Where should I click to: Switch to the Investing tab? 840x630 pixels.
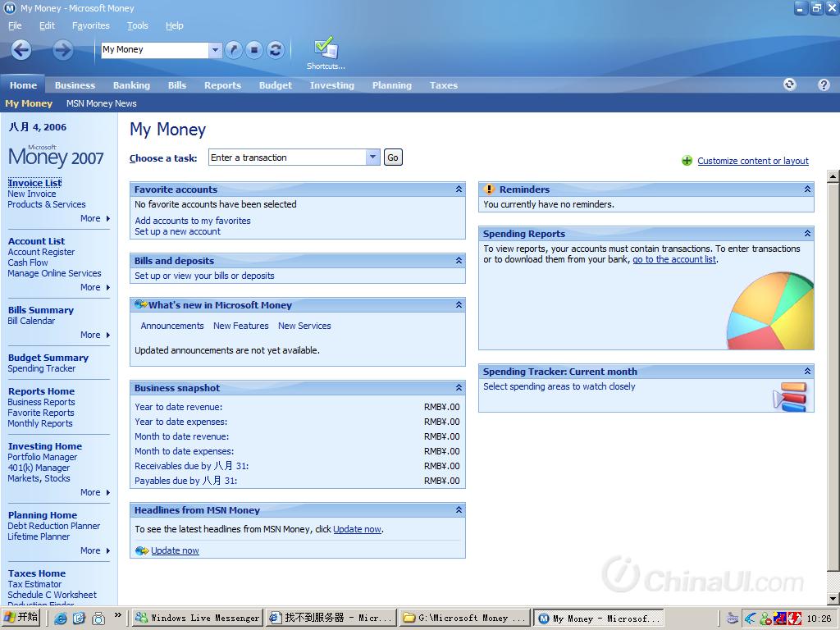pos(332,85)
